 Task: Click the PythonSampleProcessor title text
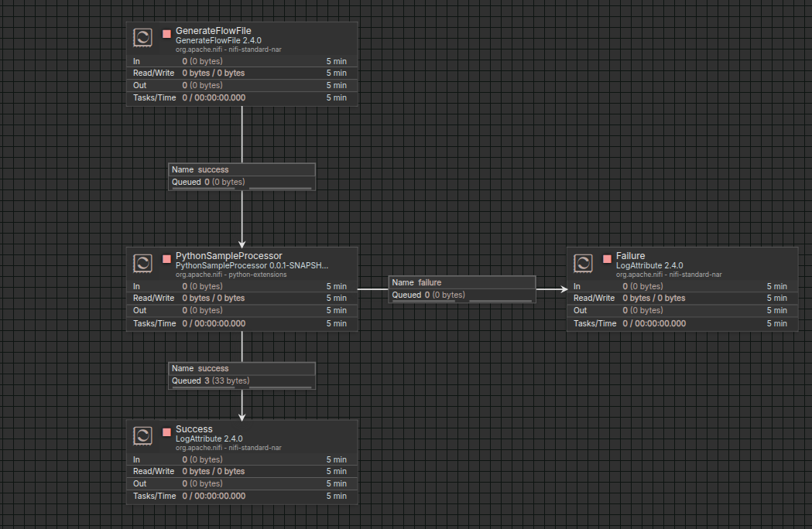click(228, 256)
